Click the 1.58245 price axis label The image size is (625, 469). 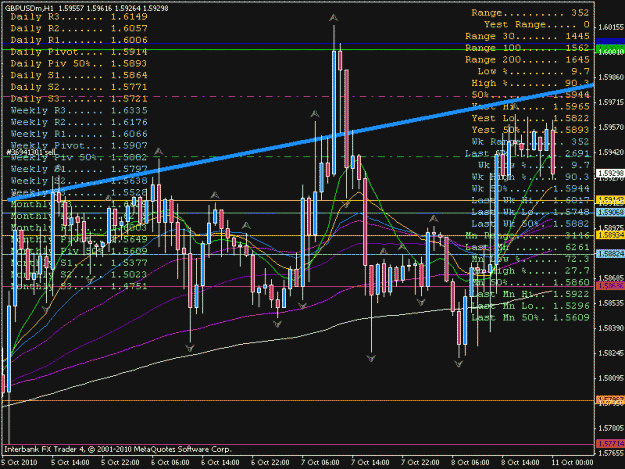pyautogui.click(x=611, y=353)
